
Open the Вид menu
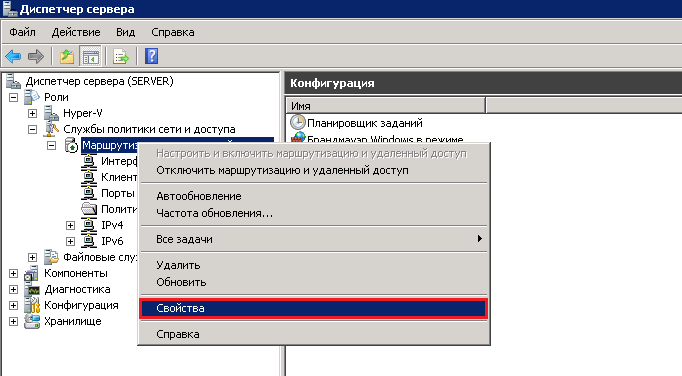click(125, 32)
